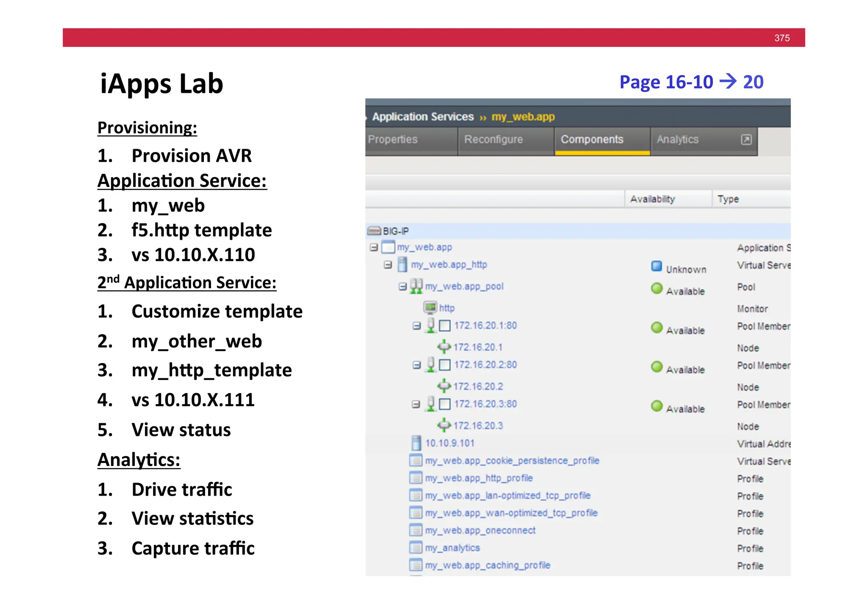Click the caching profile icon
The width and height of the screenshot is (868, 613).
[416, 565]
